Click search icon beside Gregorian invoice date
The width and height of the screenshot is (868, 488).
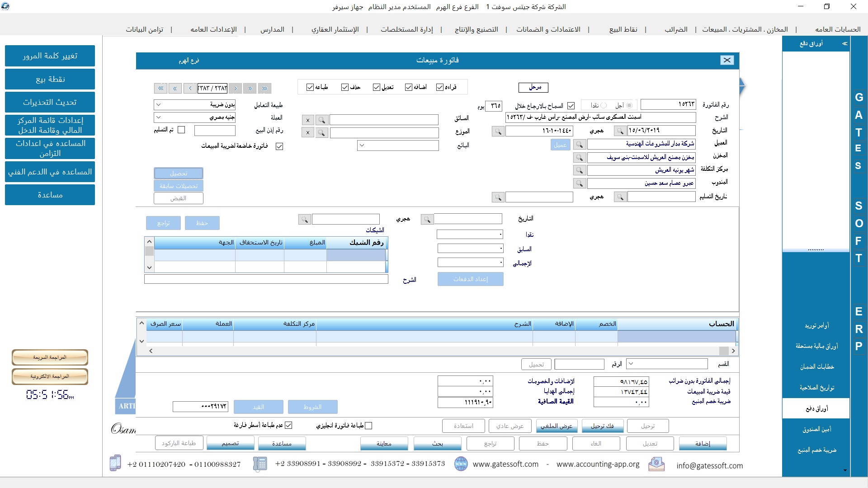pyautogui.click(x=620, y=131)
